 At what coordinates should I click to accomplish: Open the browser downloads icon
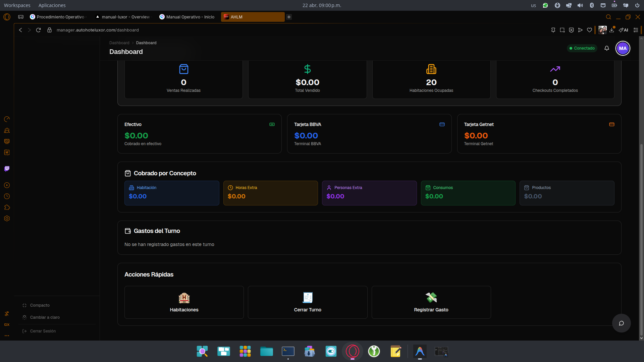(x=612, y=30)
